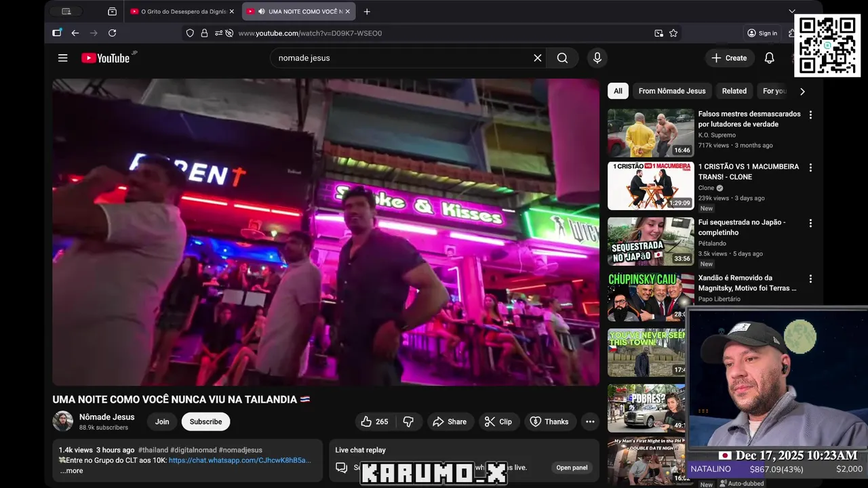868x488 pixels.
Task: Open YouTube notifications bell
Action: click(769, 58)
